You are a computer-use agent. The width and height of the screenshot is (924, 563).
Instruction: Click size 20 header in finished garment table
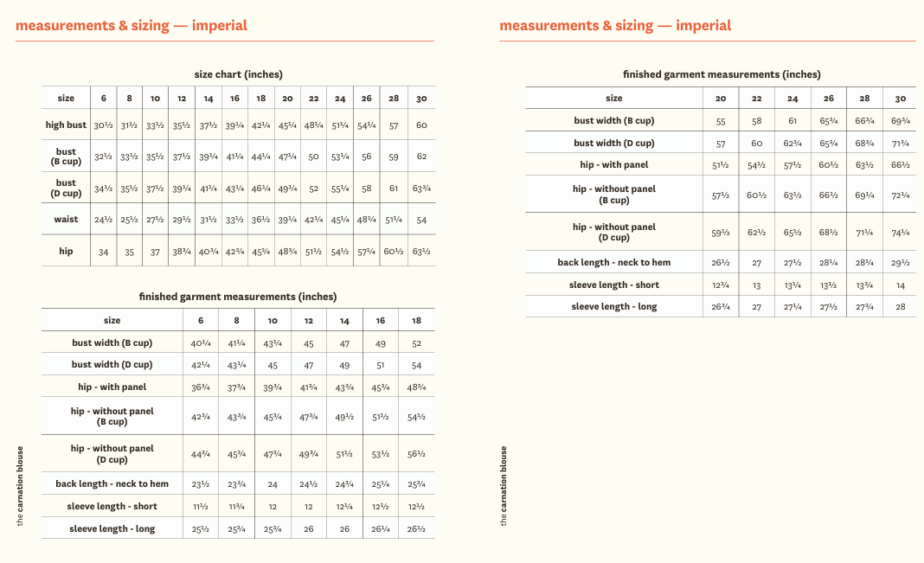click(x=721, y=99)
